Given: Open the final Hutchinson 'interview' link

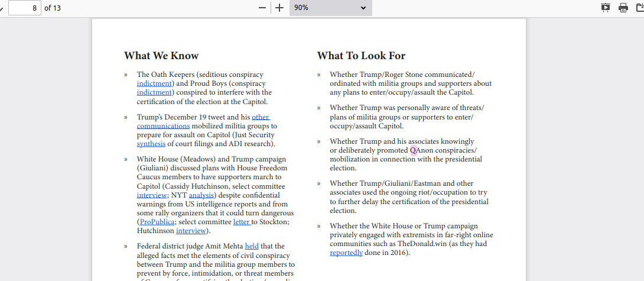Looking at the screenshot, I should 191,231.
